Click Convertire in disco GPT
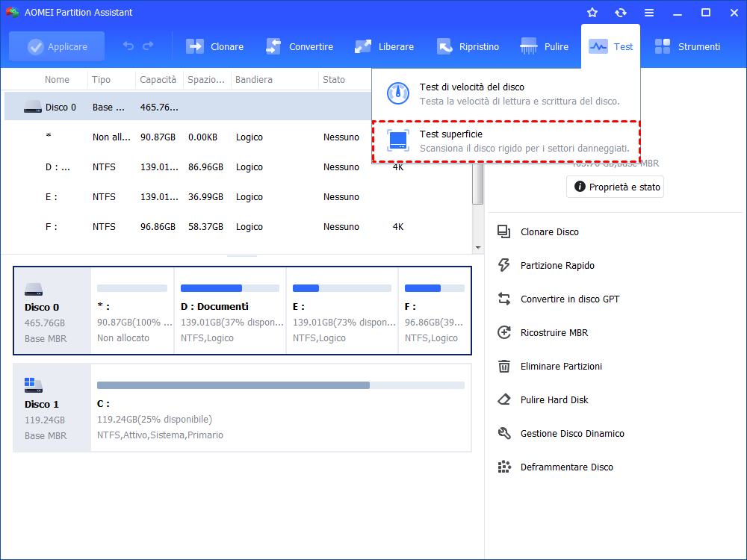Screen dimensions: 747x560 point(570,299)
